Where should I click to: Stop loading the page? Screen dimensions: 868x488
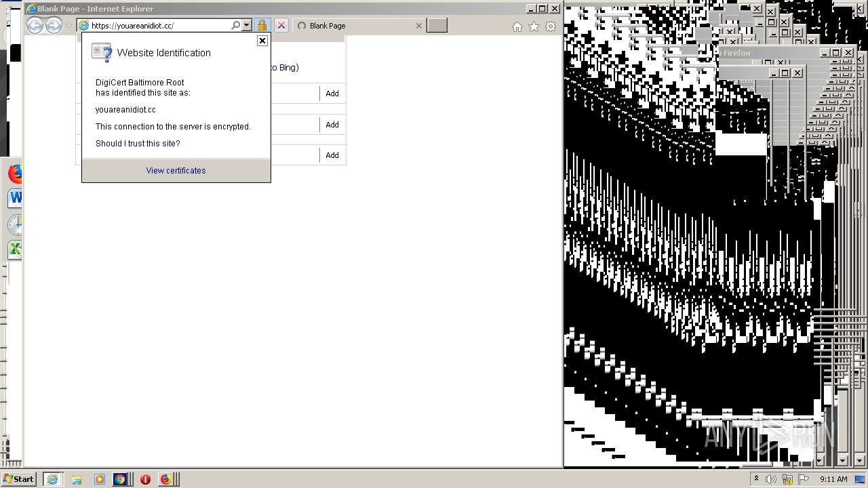[281, 26]
